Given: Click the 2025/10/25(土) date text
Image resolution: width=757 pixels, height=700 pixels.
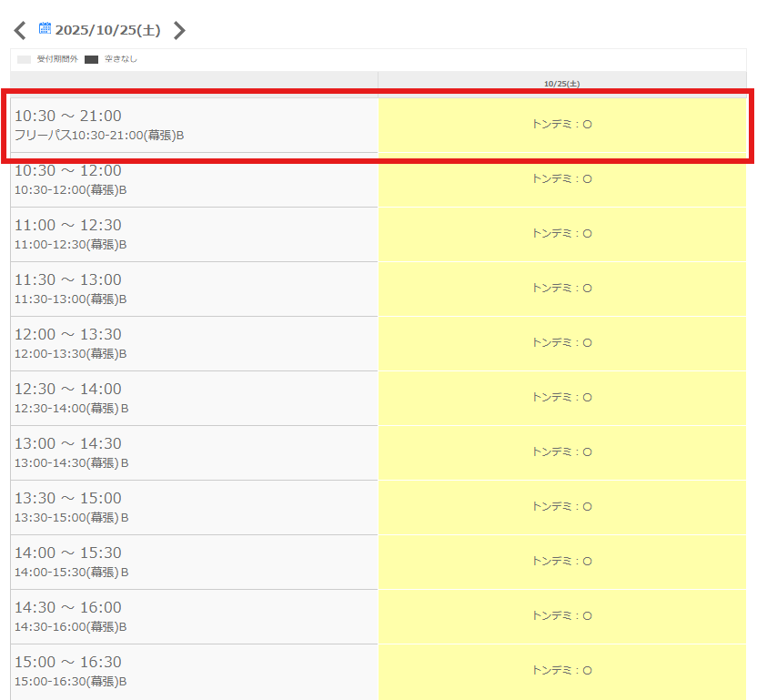Looking at the screenshot, I should [107, 31].
